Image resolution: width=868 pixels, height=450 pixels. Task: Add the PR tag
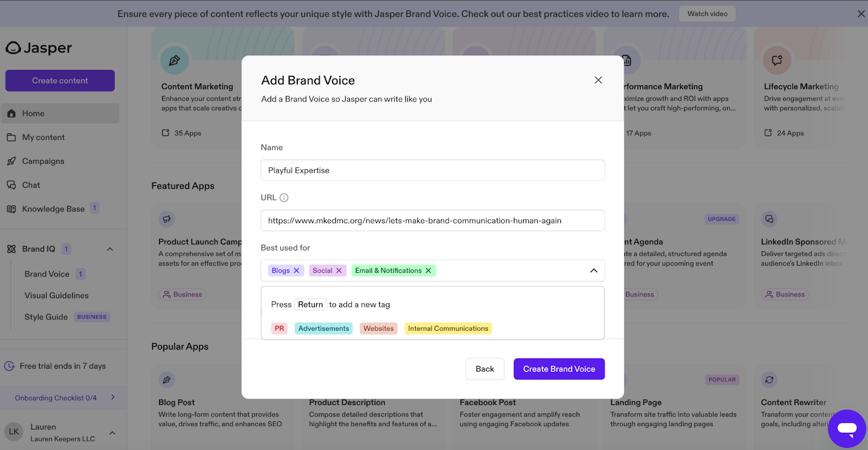click(x=279, y=329)
